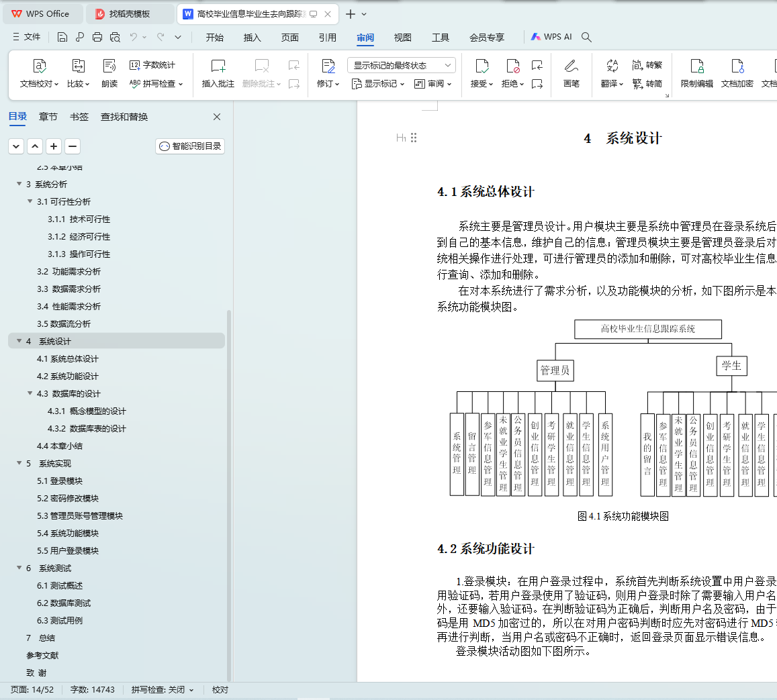The height and width of the screenshot is (700, 777).
Task: Select the 画笔 pen tool
Action: [x=572, y=74]
